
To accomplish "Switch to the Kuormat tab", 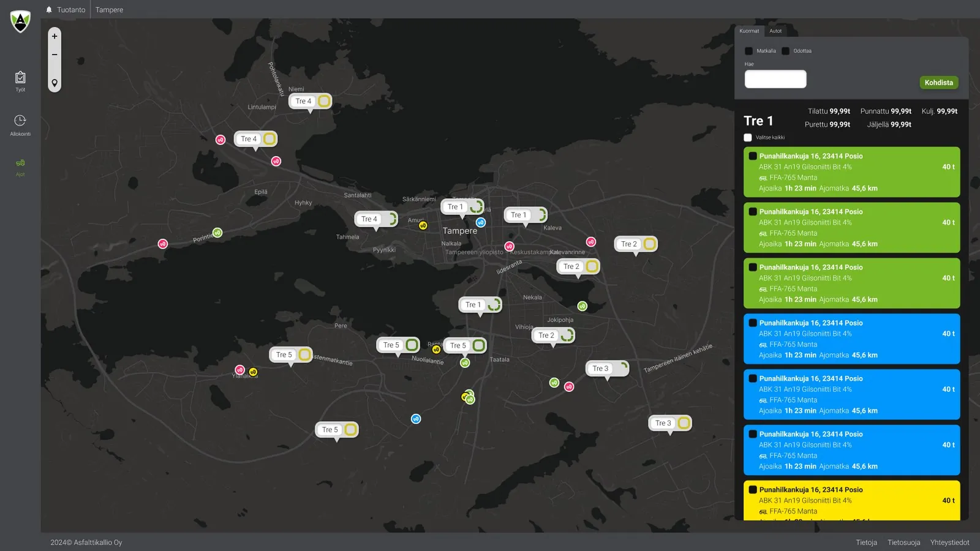I will [x=749, y=31].
